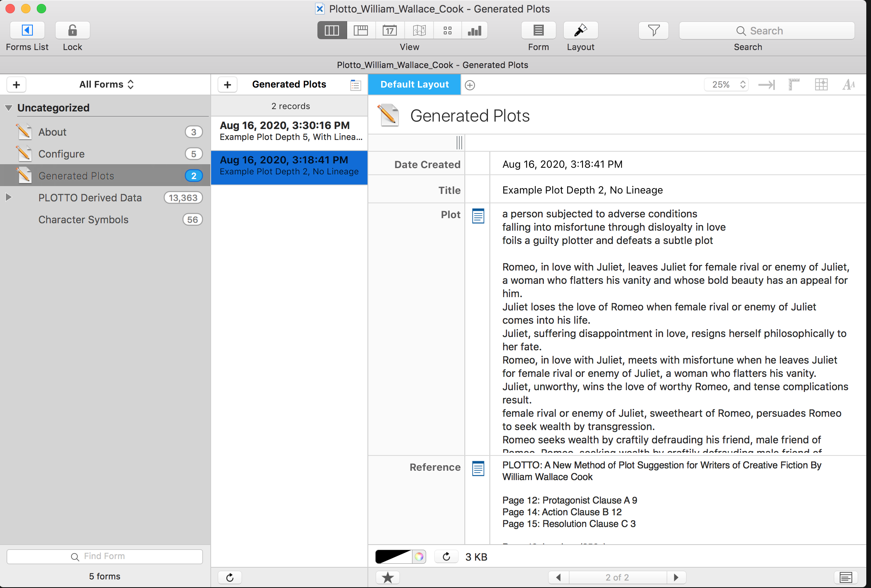
Task: Click the Form toolbar icon
Action: (538, 30)
